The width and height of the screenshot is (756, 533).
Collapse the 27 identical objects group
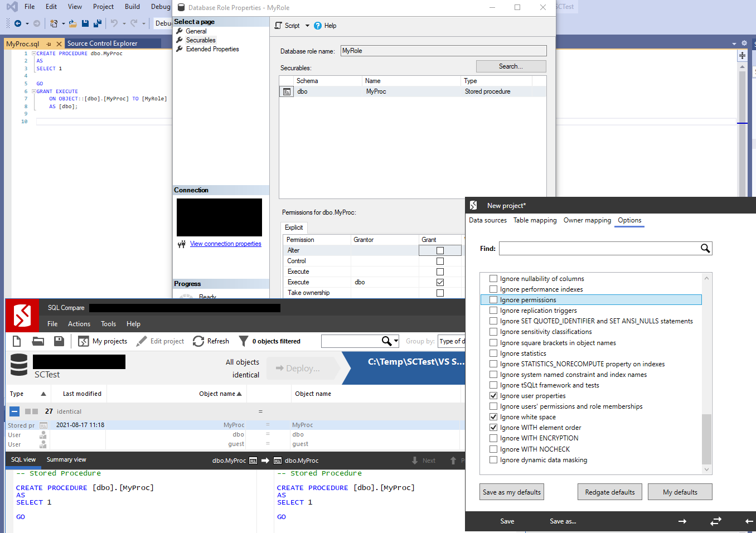[x=14, y=411]
